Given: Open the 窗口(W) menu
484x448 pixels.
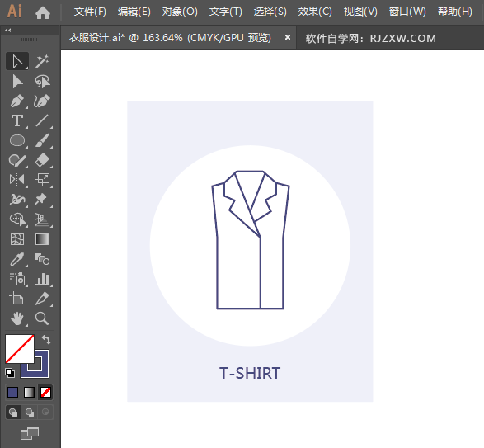Looking at the screenshot, I should (407, 12).
